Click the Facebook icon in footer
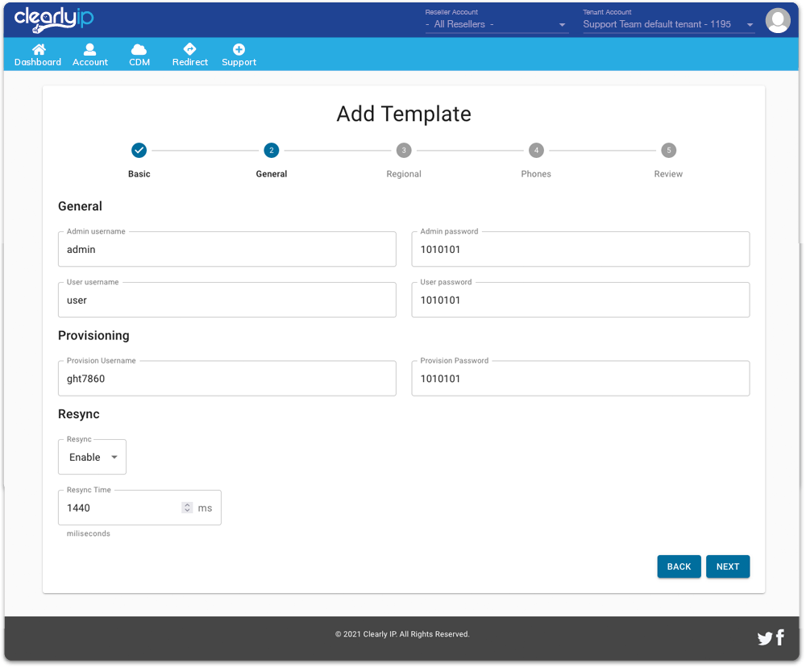 [780, 638]
